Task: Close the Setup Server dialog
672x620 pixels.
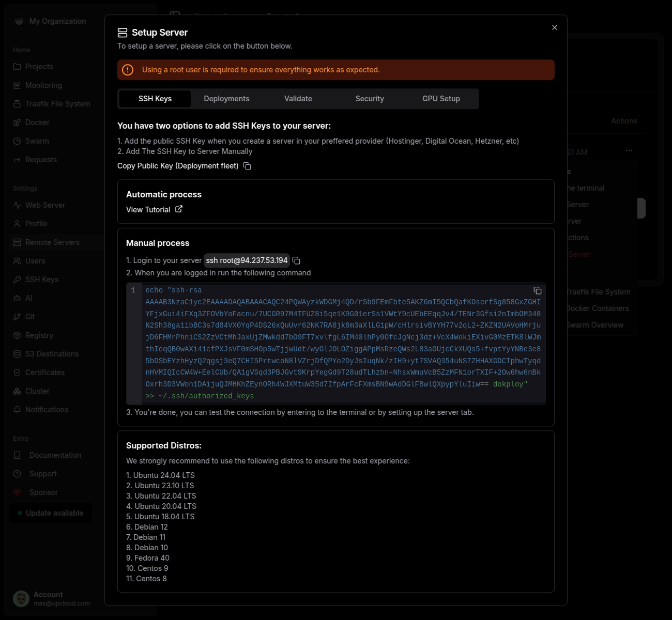Action: 554,27
